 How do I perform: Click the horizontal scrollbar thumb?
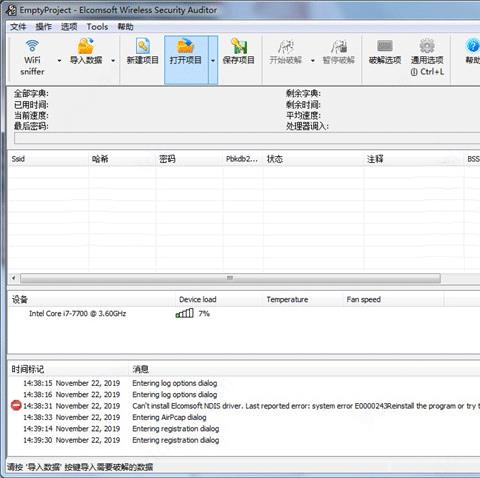(x=230, y=278)
